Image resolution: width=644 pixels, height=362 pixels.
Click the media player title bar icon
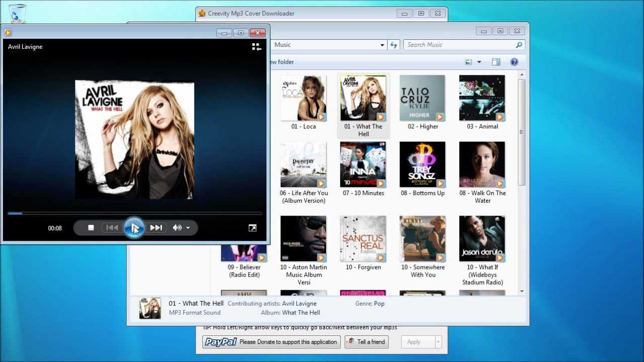click(x=8, y=33)
